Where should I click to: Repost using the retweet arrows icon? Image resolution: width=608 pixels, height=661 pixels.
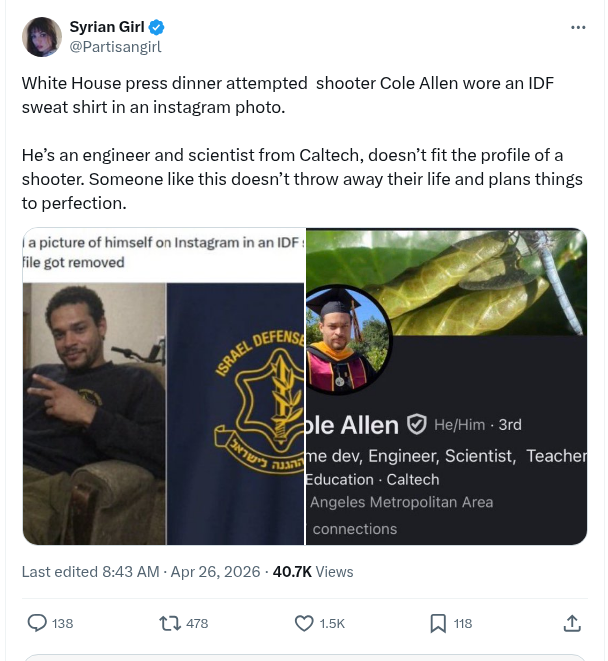click(170, 623)
